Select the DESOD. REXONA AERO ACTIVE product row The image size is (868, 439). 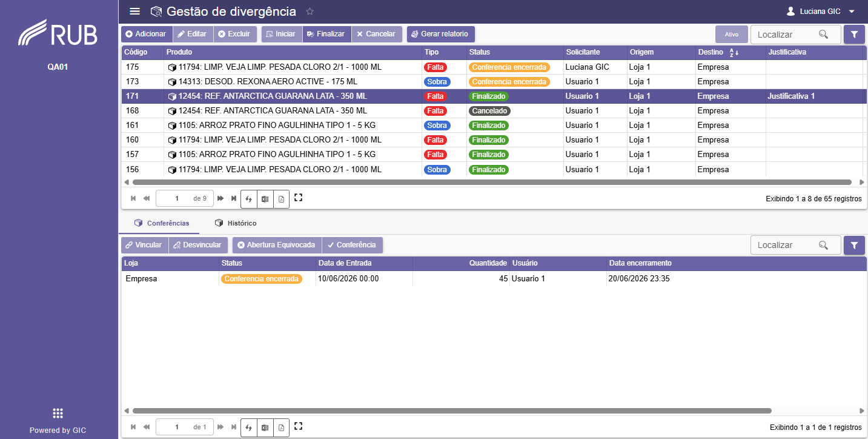click(x=494, y=82)
